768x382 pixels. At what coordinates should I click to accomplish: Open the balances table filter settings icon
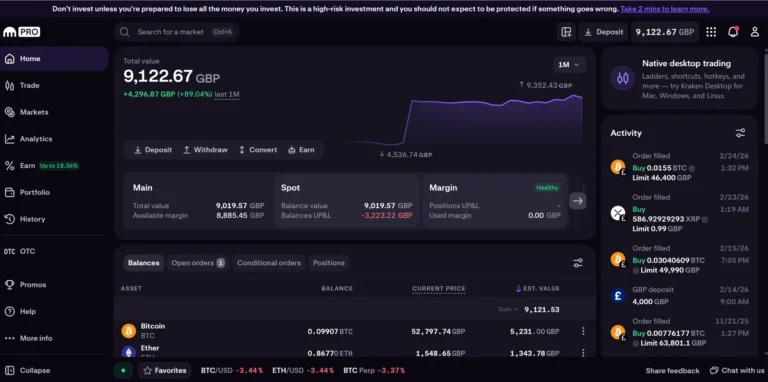[578, 263]
